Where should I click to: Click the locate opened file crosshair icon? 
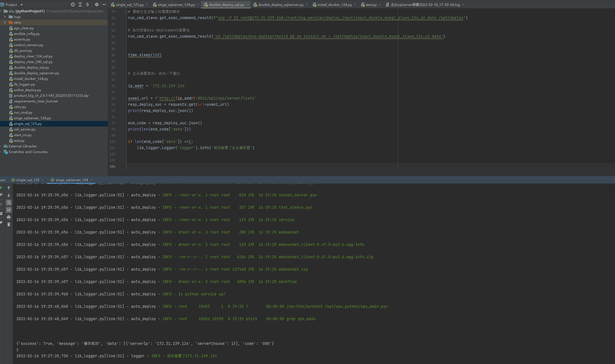point(73,5)
